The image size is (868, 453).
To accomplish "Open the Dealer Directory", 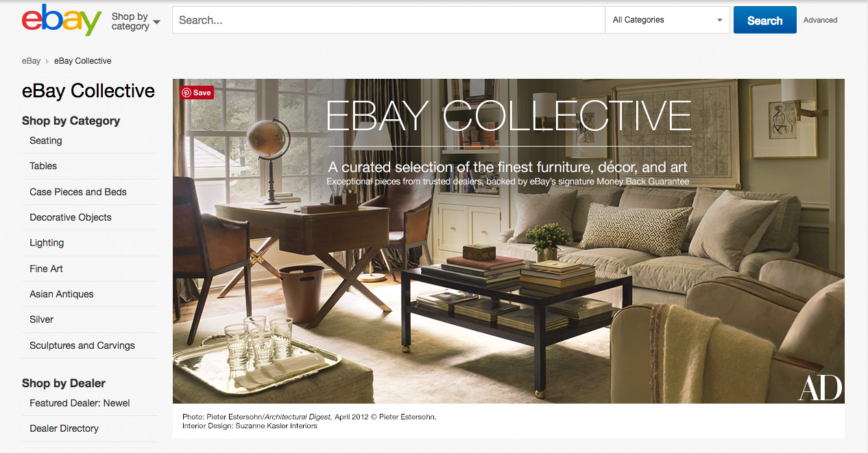I will tap(64, 428).
